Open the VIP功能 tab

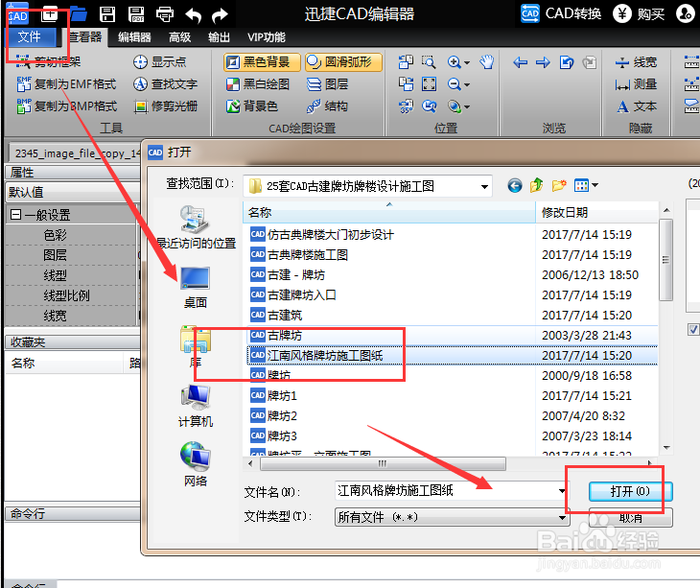tap(267, 37)
